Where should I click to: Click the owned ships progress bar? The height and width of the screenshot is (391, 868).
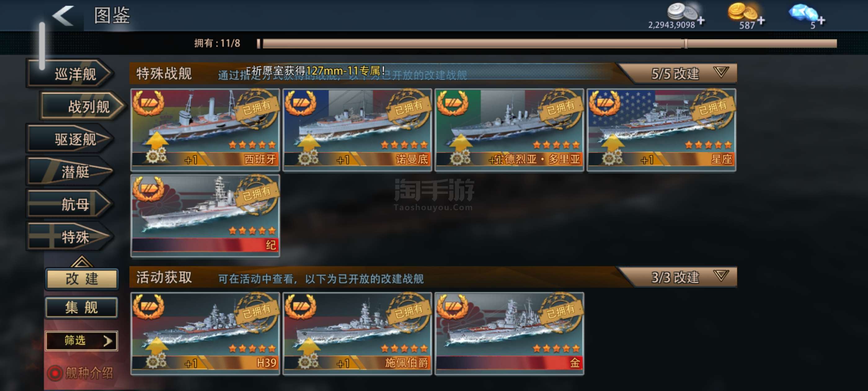click(x=547, y=43)
